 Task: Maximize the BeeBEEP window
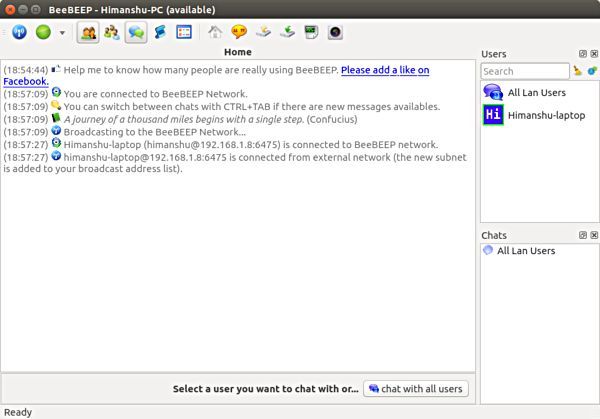(36, 10)
